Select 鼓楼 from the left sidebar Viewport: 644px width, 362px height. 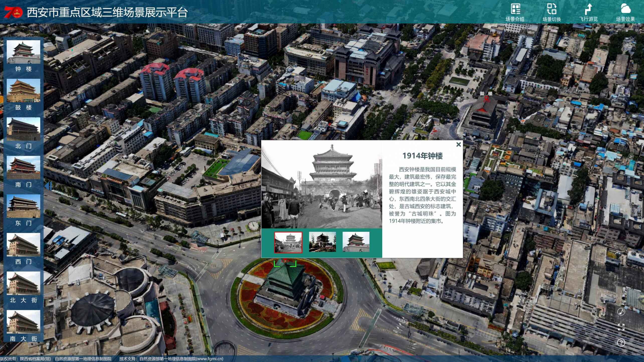23,91
